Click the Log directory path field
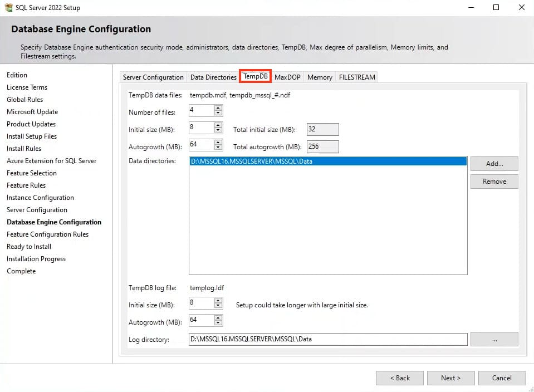The height and width of the screenshot is (392, 534). [x=327, y=339]
